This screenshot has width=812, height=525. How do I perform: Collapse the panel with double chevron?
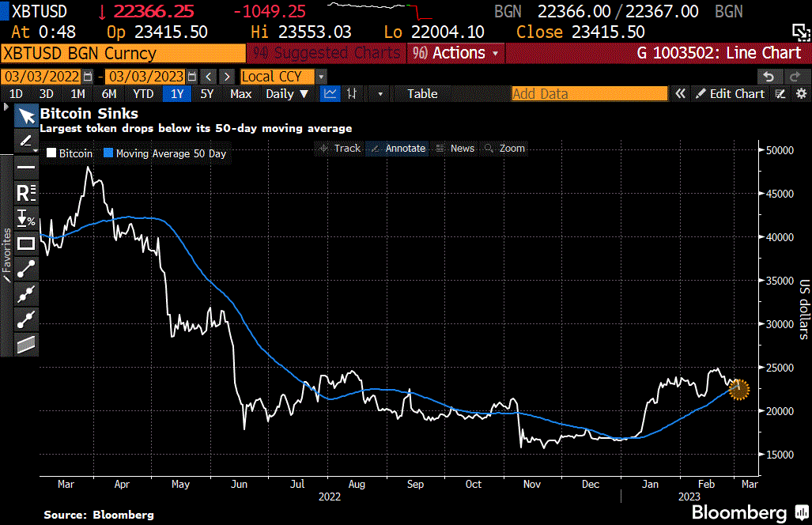tap(680, 94)
